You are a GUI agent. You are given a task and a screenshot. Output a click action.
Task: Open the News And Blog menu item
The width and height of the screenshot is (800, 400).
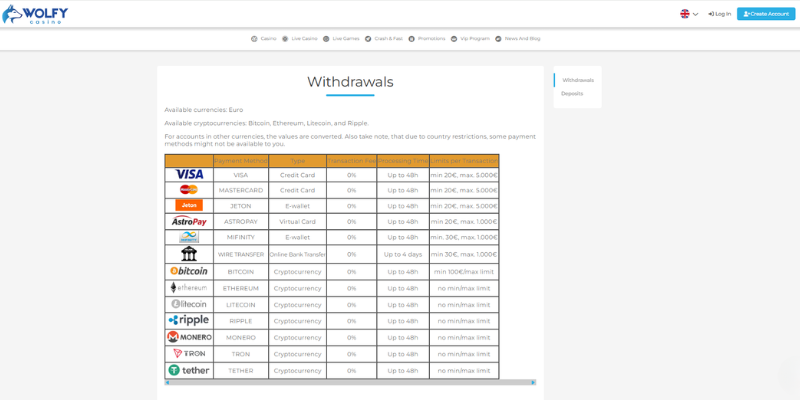click(x=517, y=39)
